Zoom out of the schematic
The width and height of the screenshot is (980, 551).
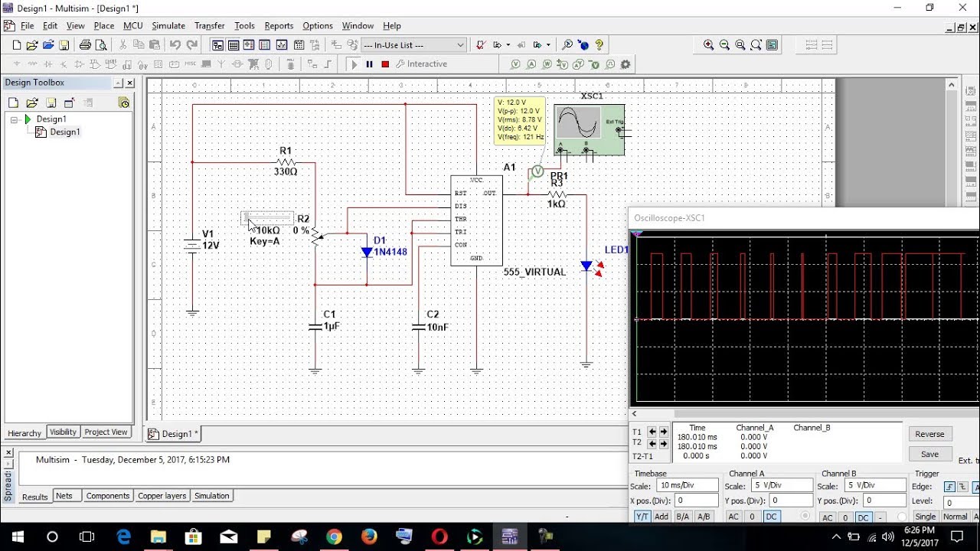pos(725,45)
